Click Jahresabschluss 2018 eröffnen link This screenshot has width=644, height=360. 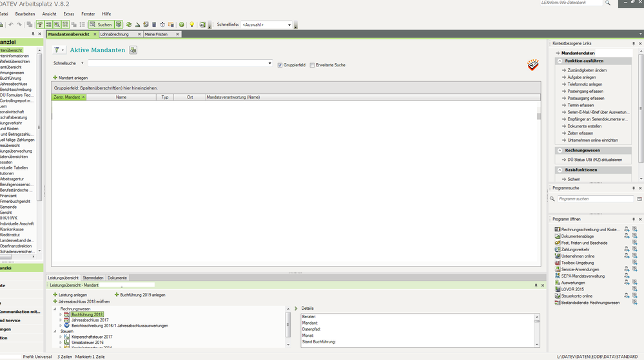[81, 301]
